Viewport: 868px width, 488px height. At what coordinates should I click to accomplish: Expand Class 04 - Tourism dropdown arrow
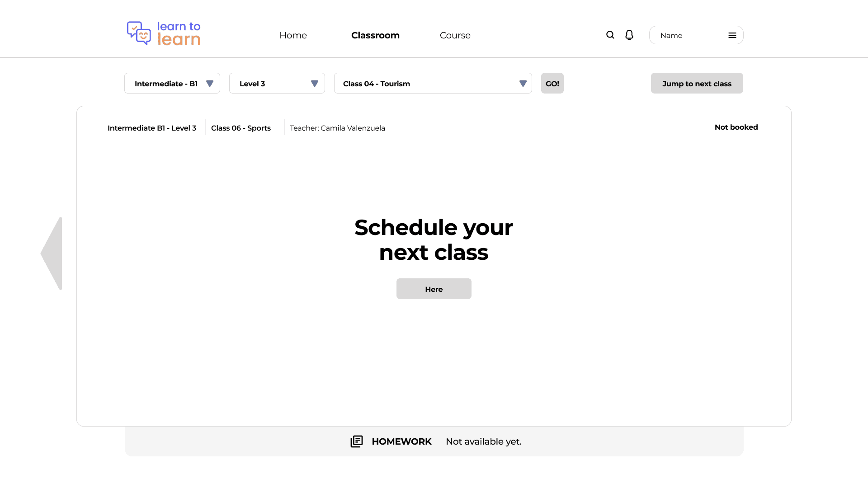[523, 84]
